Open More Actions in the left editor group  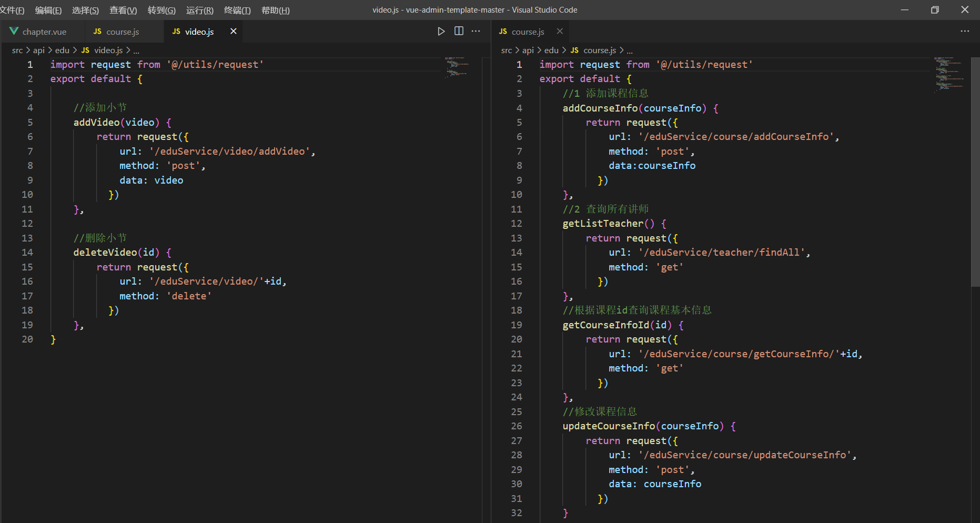coord(476,32)
